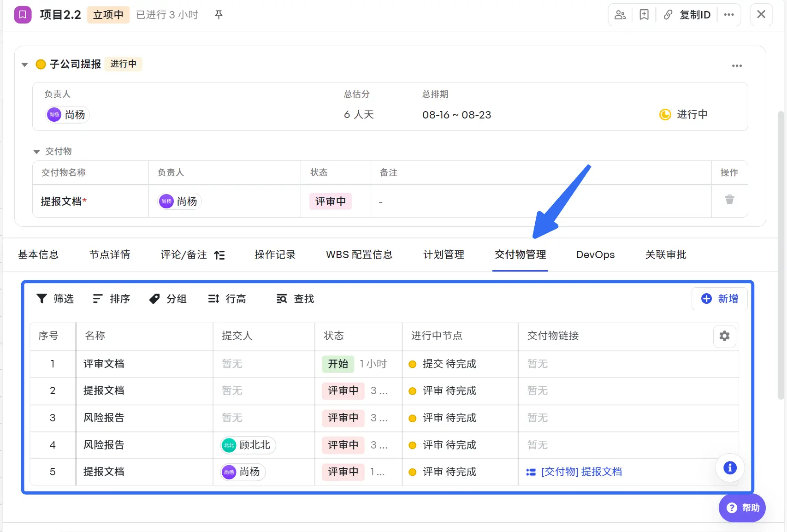Open the 帮助 help bubble
This screenshot has height=532, width=787.
pyautogui.click(x=742, y=508)
